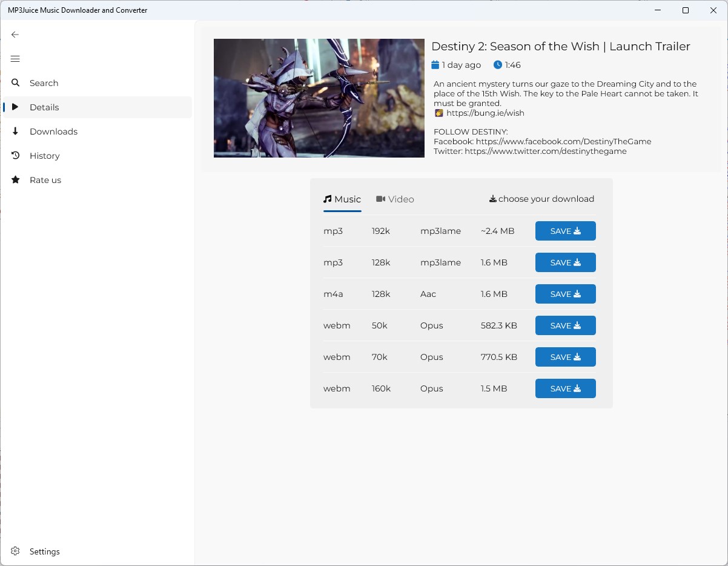Viewport: 728px width, 566px height.
Task: Click the back arrow icon
Action: tap(15, 35)
